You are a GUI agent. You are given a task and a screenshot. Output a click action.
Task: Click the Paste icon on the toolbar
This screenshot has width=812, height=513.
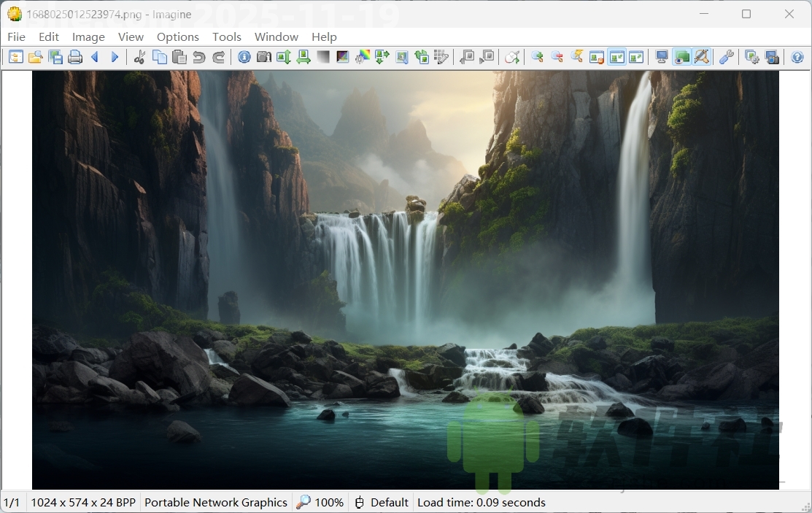[179, 56]
